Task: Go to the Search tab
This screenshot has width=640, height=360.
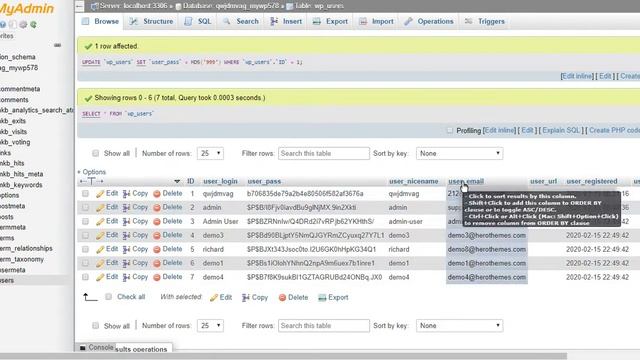Action: tap(241, 21)
